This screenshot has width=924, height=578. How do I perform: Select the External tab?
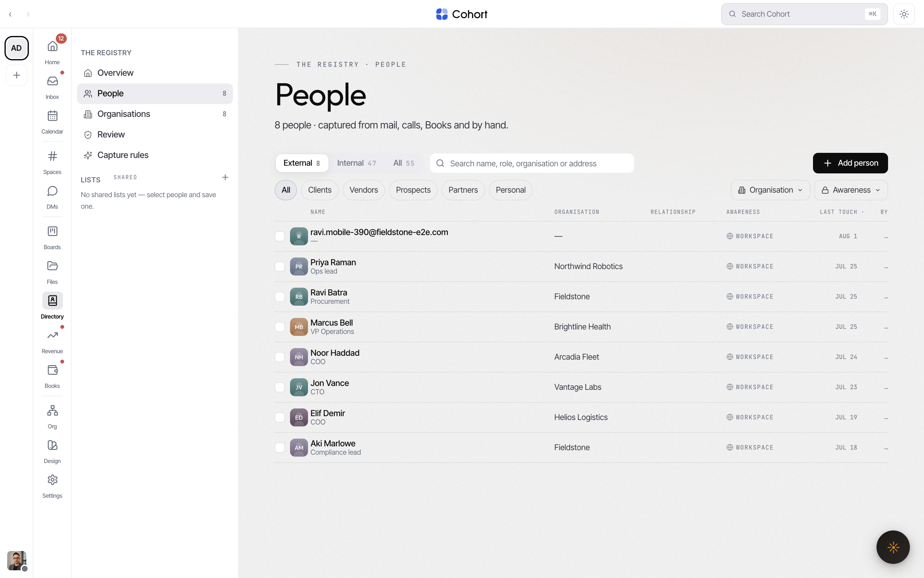click(x=302, y=163)
